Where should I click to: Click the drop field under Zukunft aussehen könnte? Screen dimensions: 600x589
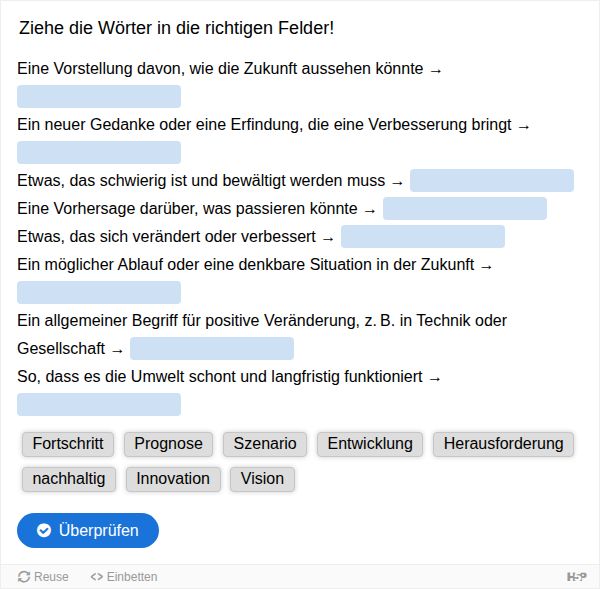click(99, 96)
